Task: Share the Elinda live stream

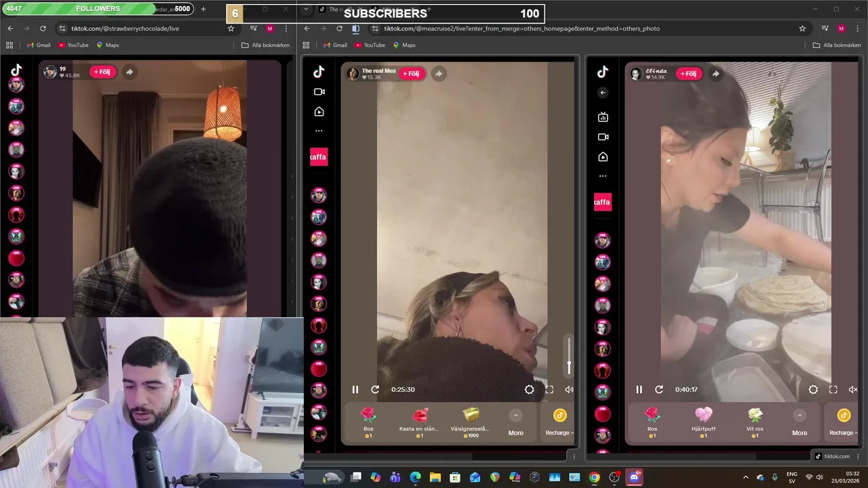Action: pyautogui.click(x=716, y=73)
